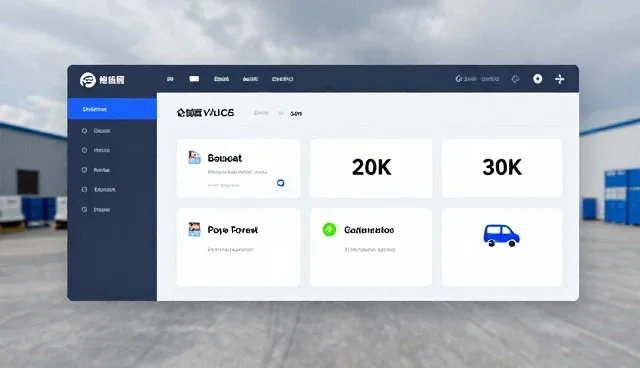Click the picture icon beside Poje Forest
This screenshot has width=640, height=368.
(194, 229)
